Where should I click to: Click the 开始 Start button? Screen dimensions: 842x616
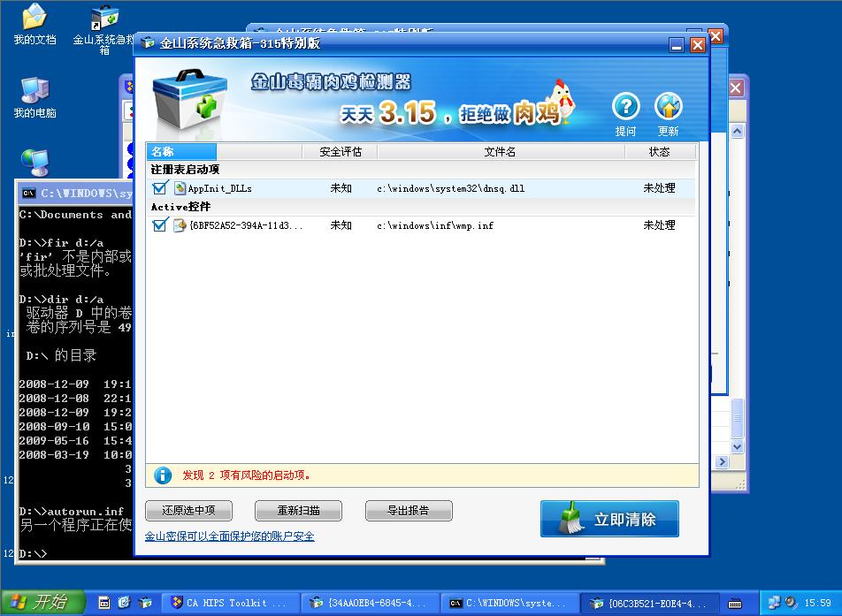[43, 602]
